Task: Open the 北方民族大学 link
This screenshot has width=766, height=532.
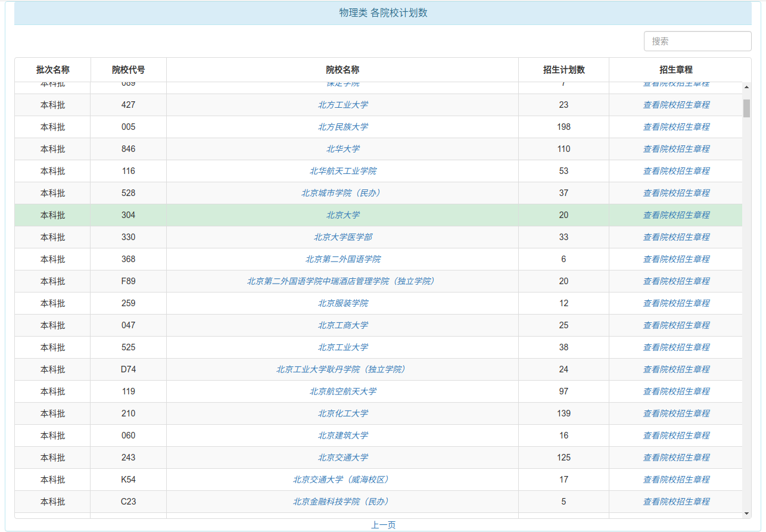Action: 342,127
